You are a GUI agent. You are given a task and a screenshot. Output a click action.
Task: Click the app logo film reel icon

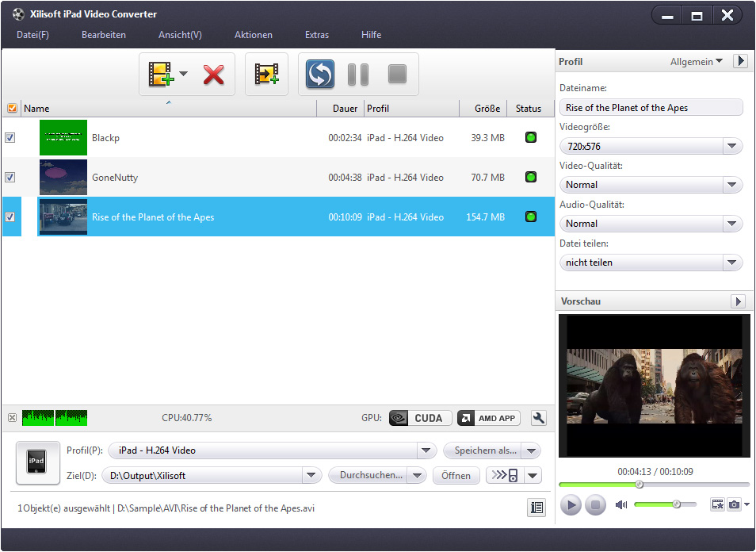18,14
